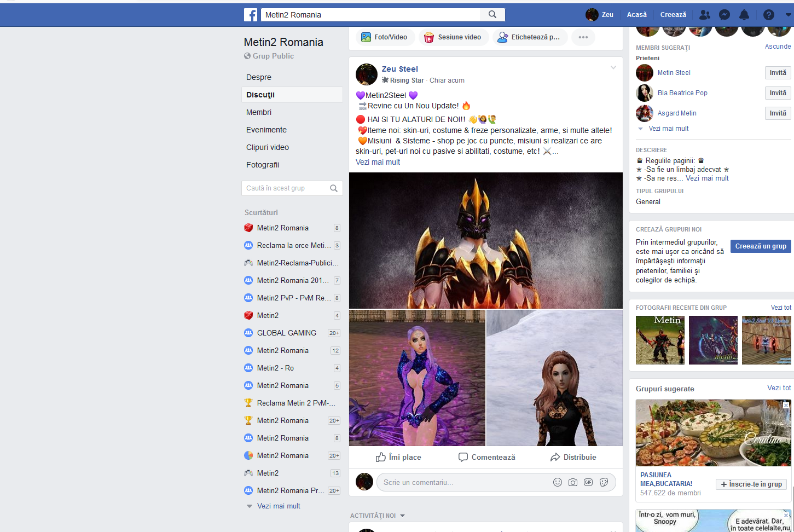The image size is (794, 532).
Task: Click Vezi tot for suggested groups
Action: tap(779, 388)
